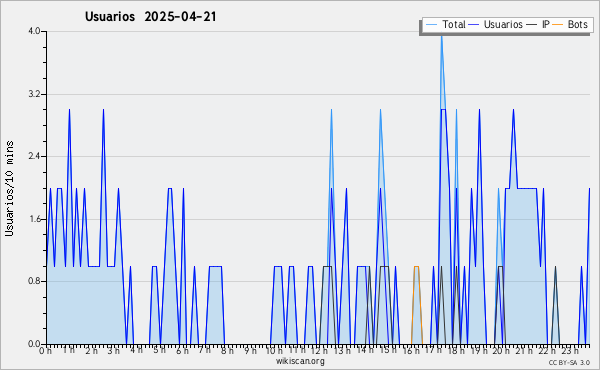Click the orange Bots legend line
The height and width of the screenshot is (370, 600).
[558, 25]
